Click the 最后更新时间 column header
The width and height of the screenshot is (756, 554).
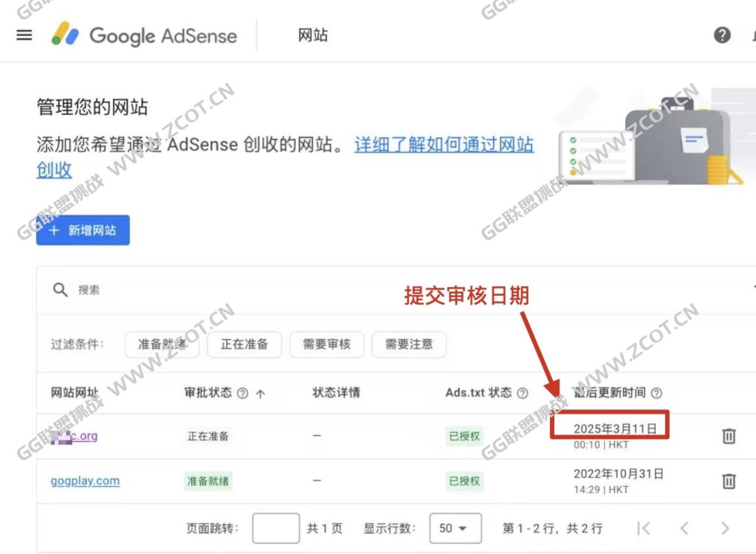pyautogui.click(x=609, y=392)
